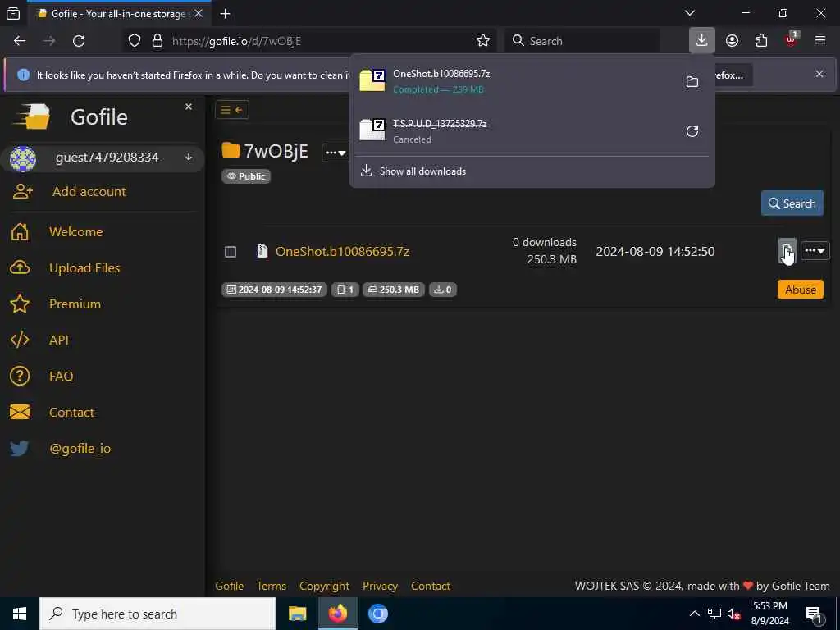Click the Windows taskbar search box
Screen dimensions: 840x630
pyautogui.click(x=157, y=614)
